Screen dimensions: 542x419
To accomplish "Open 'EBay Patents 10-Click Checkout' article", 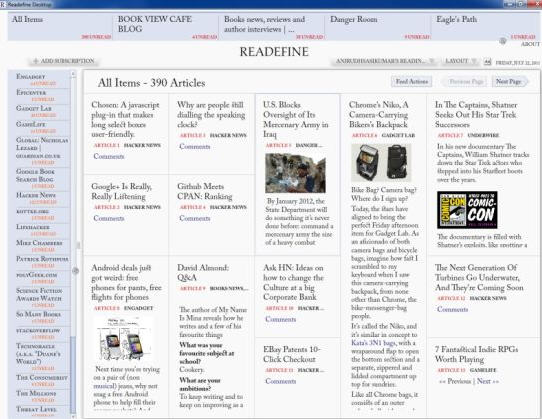I will pyautogui.click(x=292, y=354).
